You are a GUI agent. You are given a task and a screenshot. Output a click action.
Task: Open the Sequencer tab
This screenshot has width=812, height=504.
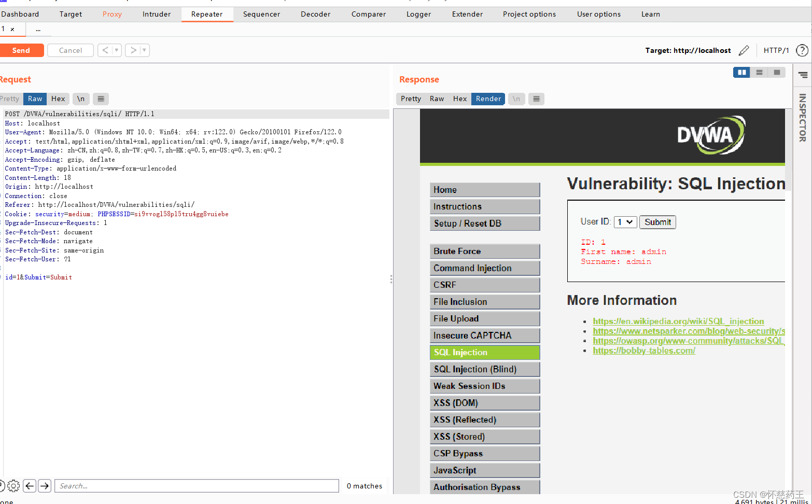pos(261,14)
